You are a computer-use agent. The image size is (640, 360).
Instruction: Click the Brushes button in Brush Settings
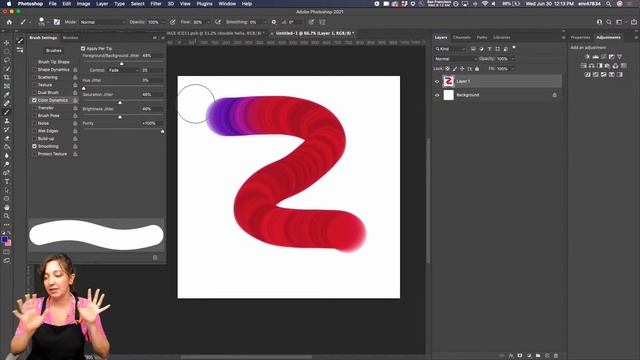53,51
